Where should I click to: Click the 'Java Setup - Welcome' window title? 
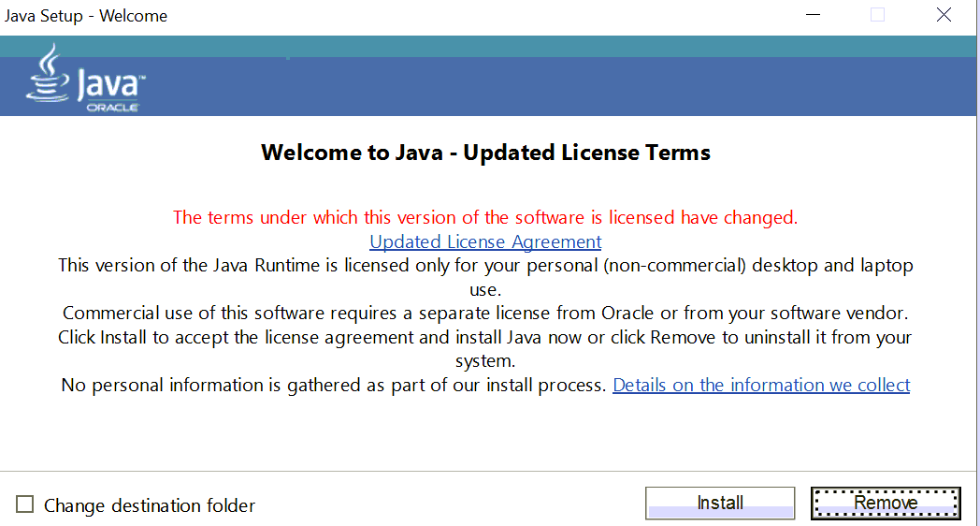coord(86,16)
